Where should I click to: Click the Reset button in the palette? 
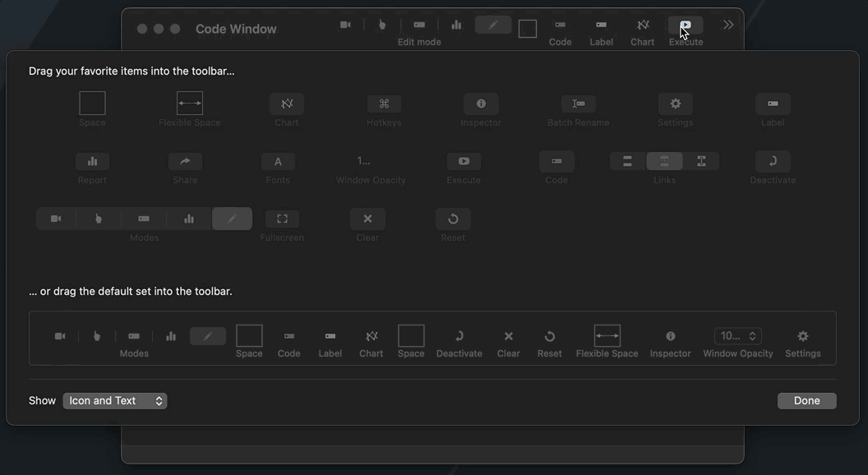coord(453,219)
